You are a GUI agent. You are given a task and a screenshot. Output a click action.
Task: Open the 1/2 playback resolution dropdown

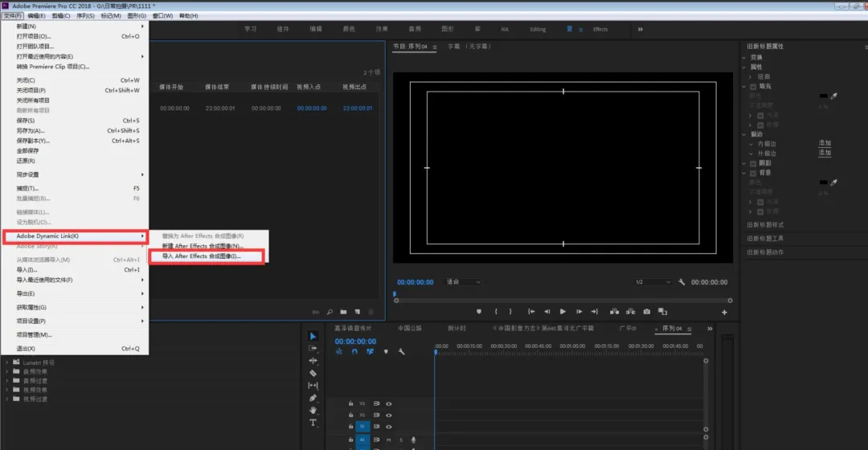click(x=653, y=282)
